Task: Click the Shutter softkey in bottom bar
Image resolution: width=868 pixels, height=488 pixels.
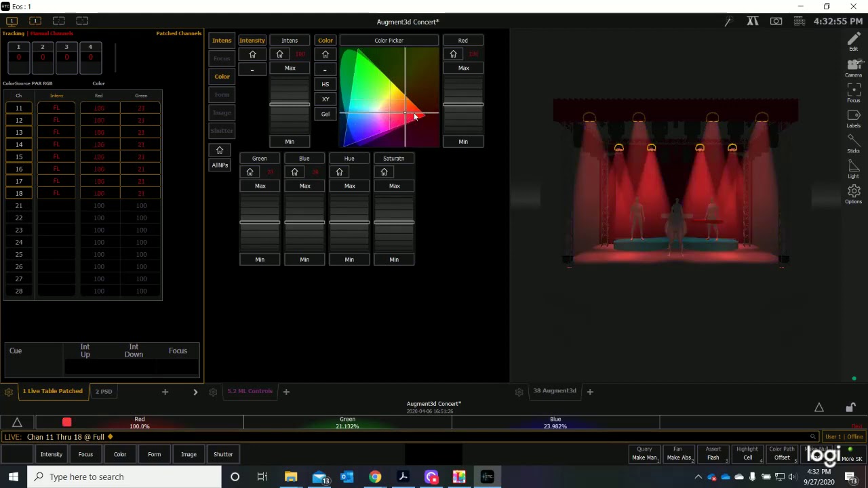Action: pyautogui.click(x=223, y=454)
